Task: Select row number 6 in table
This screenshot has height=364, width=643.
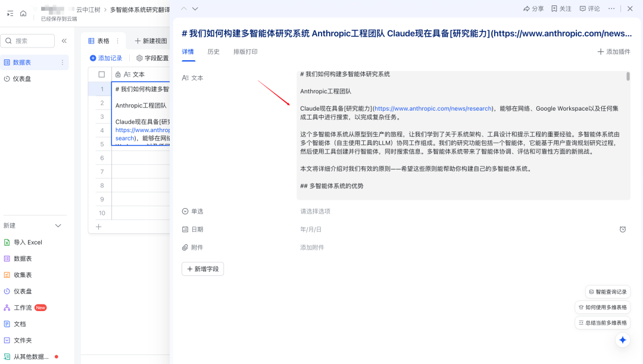Action: (102, 158)
